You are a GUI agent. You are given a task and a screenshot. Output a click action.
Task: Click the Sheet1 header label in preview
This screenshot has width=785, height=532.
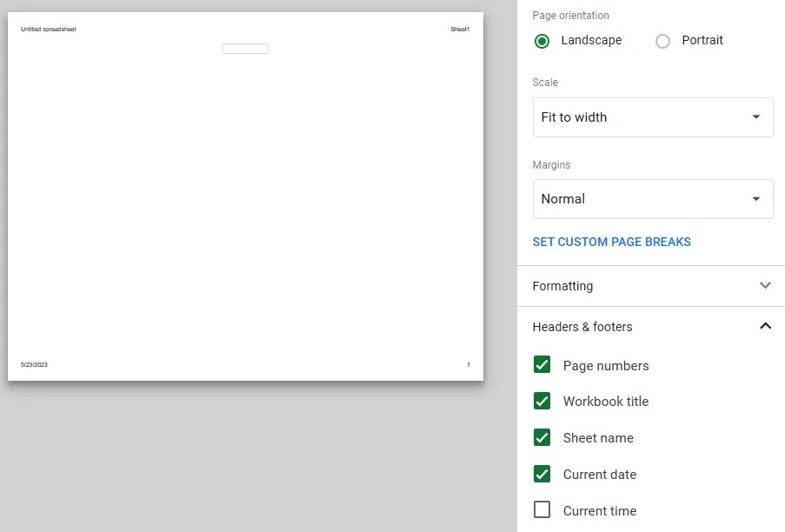[x=460, y=29]
